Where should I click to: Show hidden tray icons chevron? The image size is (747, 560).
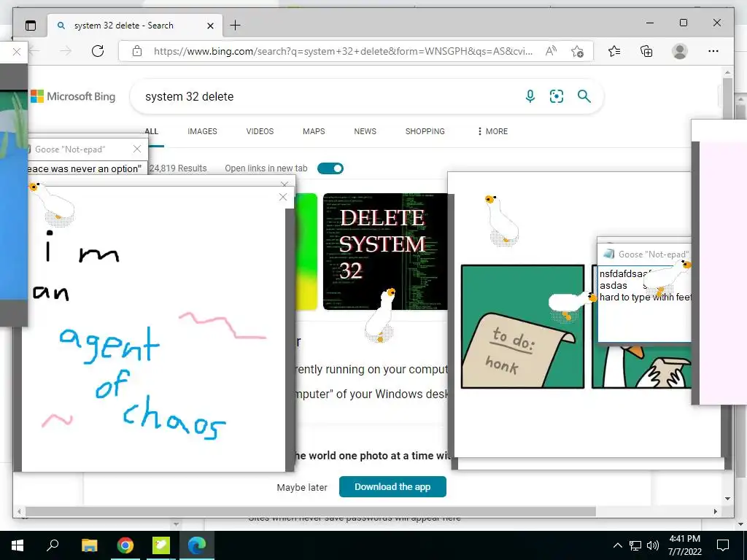tap(617, 545)
